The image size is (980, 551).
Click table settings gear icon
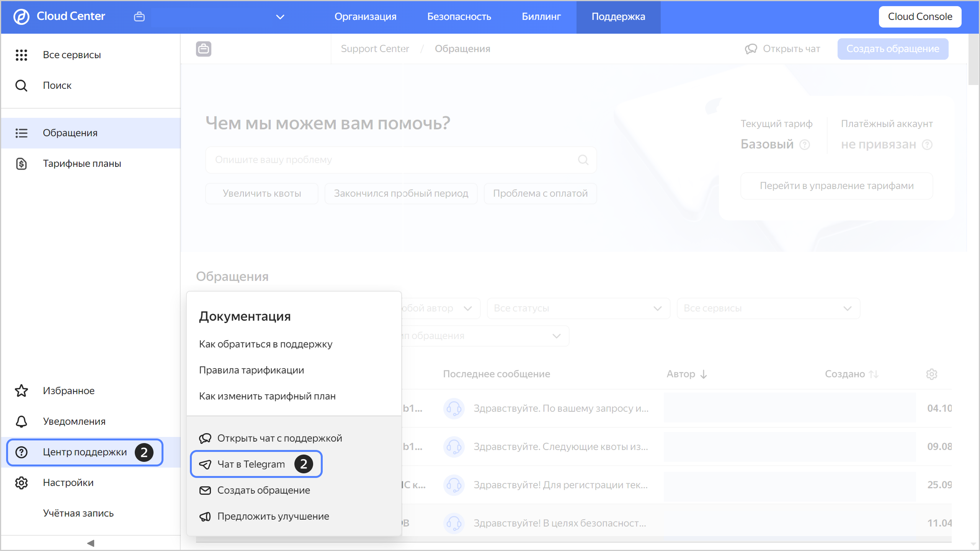click(931, 374)
